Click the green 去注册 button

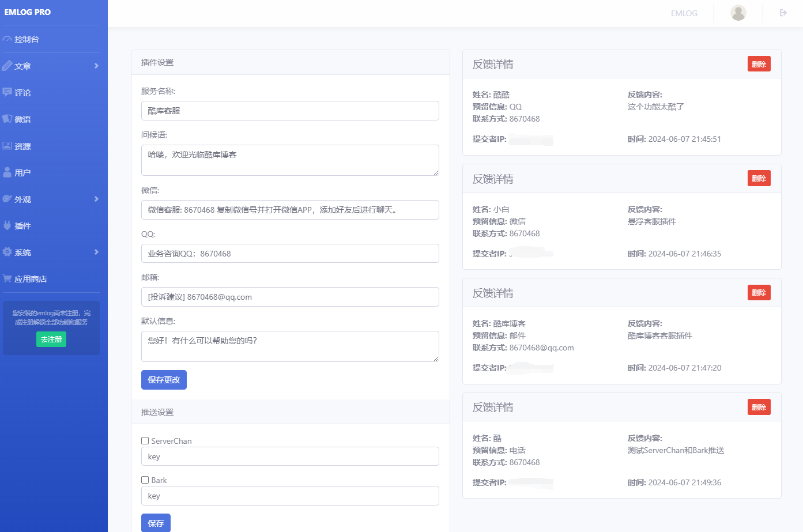[51, 339]
